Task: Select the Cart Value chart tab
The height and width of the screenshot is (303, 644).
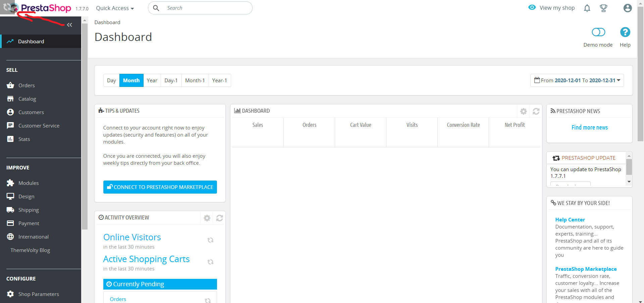Action: [361, 132]
